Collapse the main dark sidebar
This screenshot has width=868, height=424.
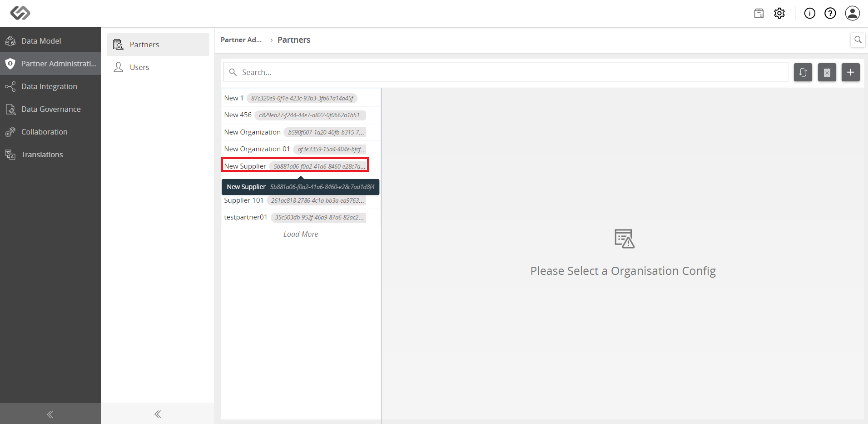(50, 414)
